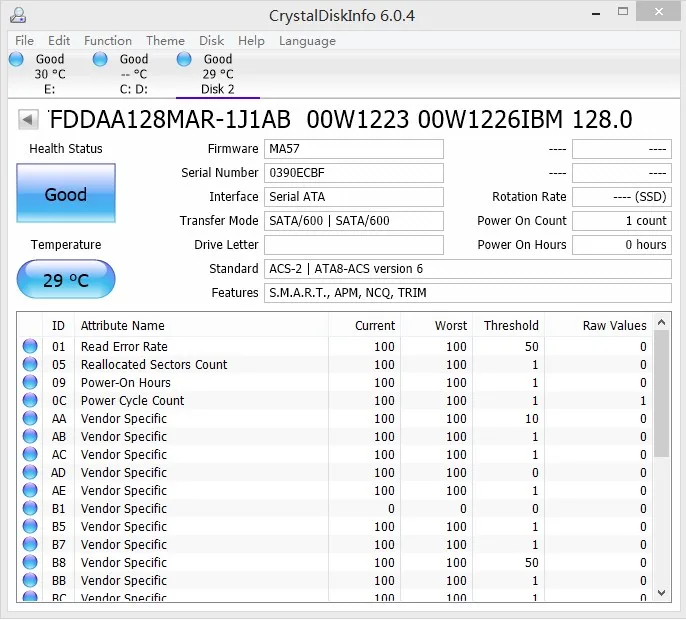Viewport: 686px width, 620px height.
Task: Click the scroll up arrow of attribute list
Action: 662,323
